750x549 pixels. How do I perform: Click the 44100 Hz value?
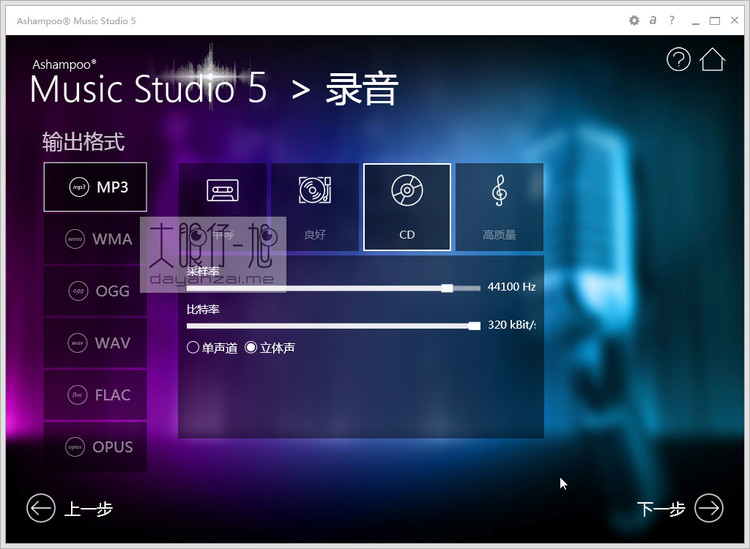[x=511, y=287]
